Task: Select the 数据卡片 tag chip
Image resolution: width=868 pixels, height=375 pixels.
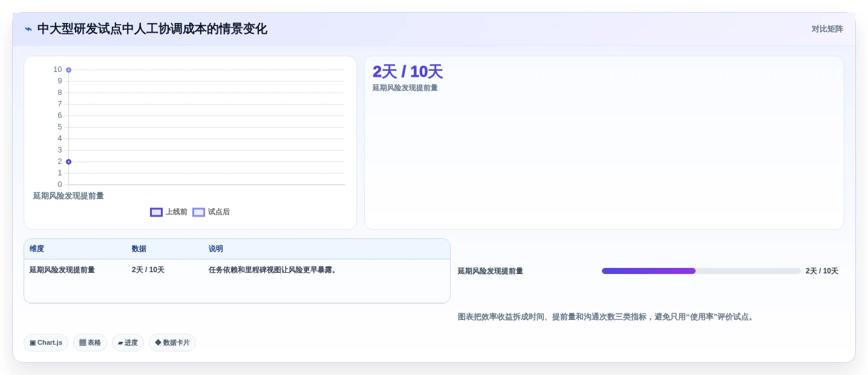Action: (x=172, y=343)
